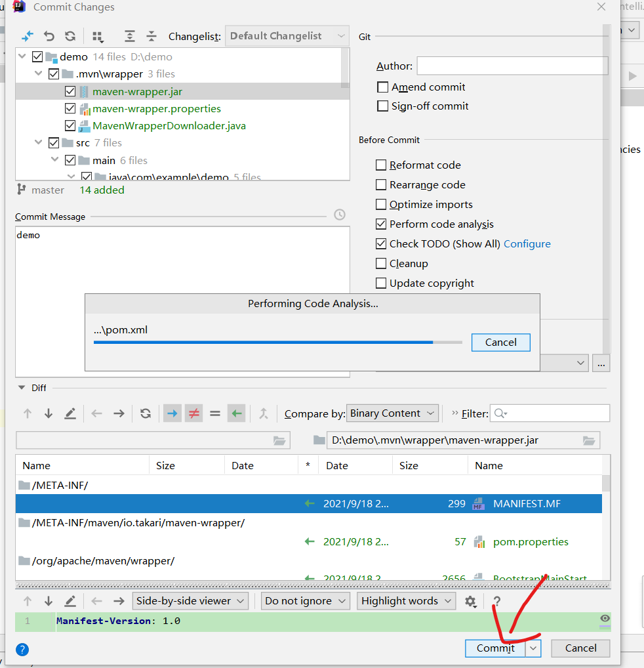Open the Default Changelist dropdown
Viewport: 644px width, 668px height.
(287, 36)
